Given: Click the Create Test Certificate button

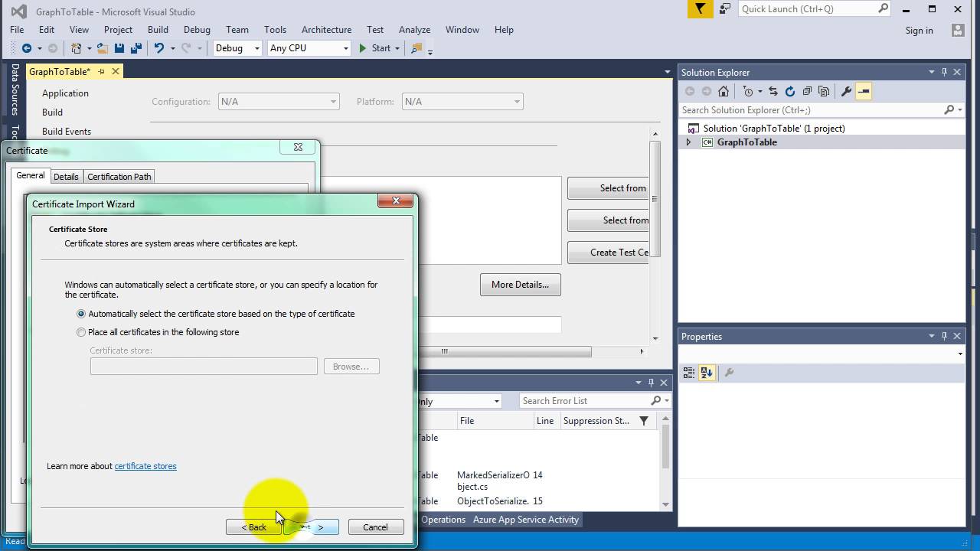Looking at the screenshot, I should click(609, 253).
